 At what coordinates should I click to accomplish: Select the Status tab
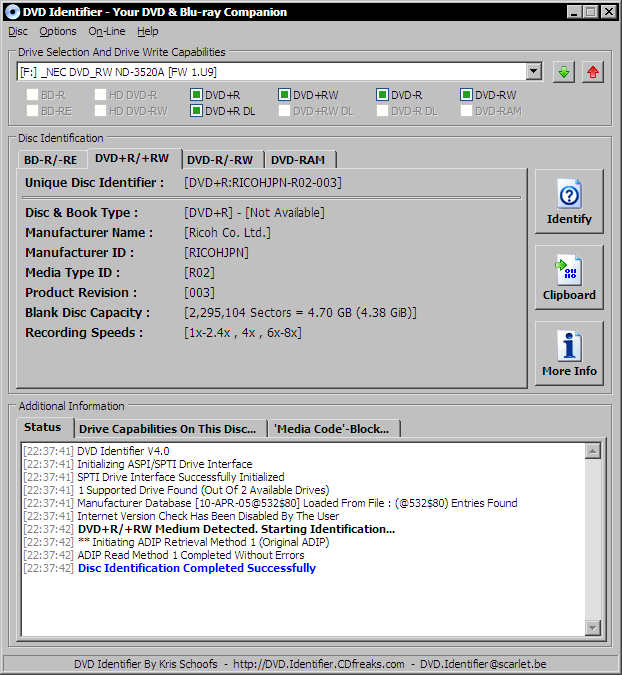pos(43,427)
